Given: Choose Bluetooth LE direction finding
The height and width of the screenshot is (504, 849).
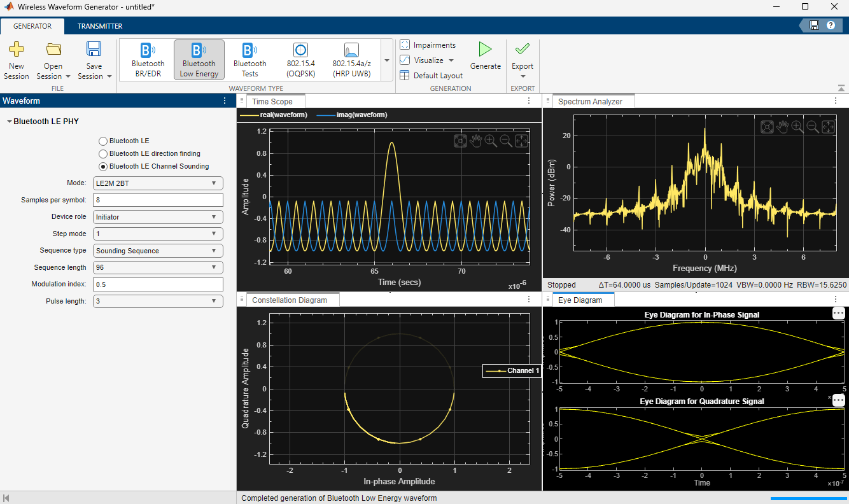Looking at the screenshot, I should tap(102, 153).
